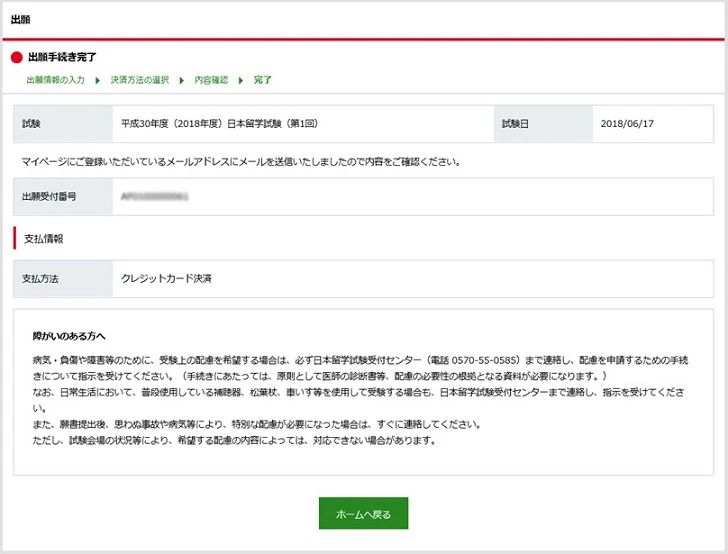728x554 pixels.
Task: Click the line starting また、願書提出後
Action: [257, 424]
